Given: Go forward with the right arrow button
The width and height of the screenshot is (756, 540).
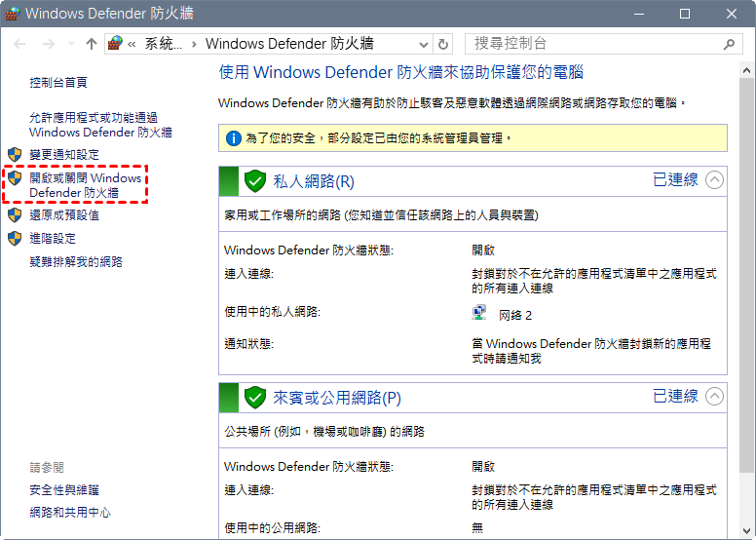Looking at the screenshot, I should pyautogui.click(x=48, y=44).
